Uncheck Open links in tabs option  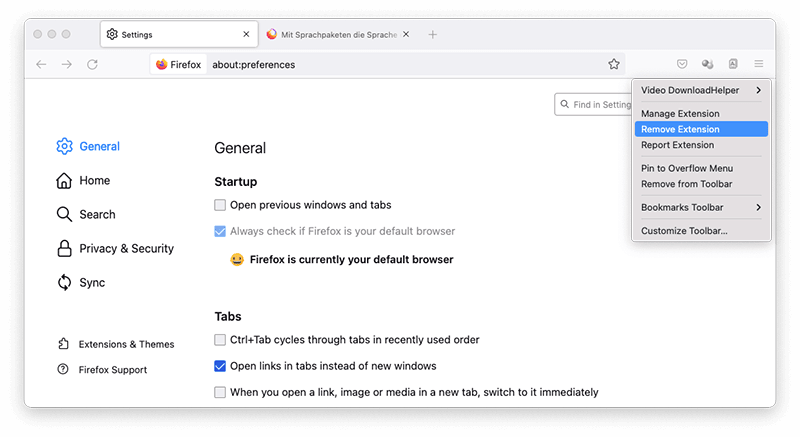(220, 366)
